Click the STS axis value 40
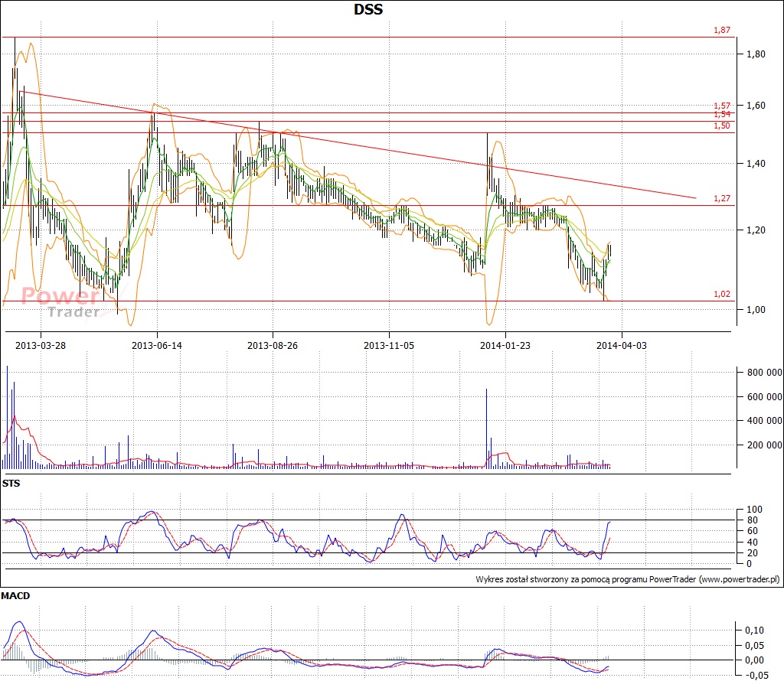The height and width of the screenshot is (681, 784). [x=752, y=542]
